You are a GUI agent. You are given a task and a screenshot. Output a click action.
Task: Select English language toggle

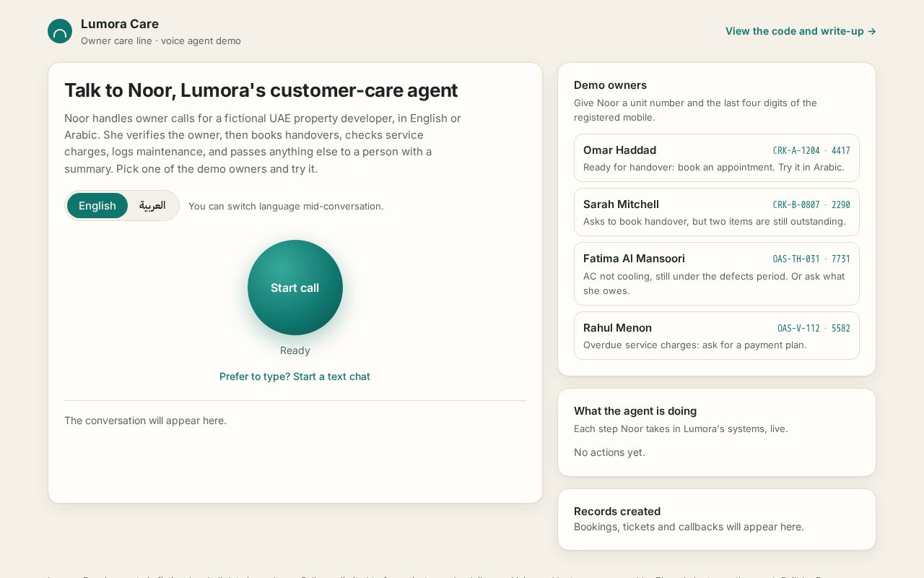(97, 206)
